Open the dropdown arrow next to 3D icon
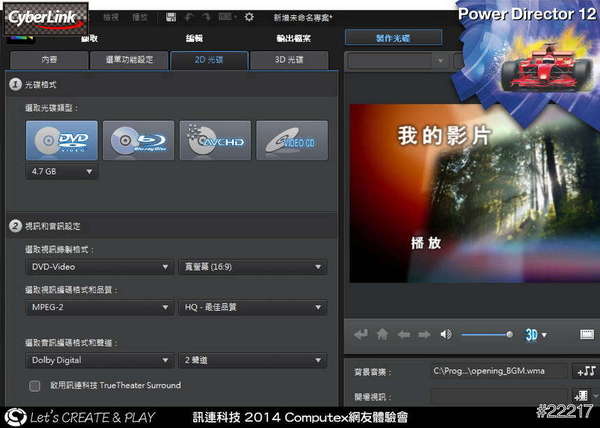This screenshot has width=600, height=428. coord(545,335)
